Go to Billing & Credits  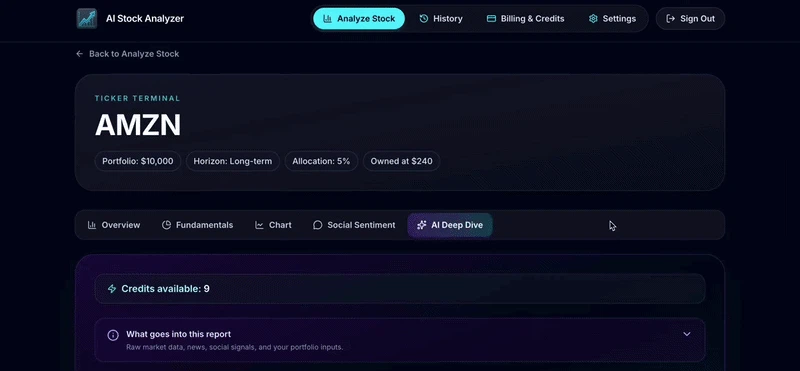(x=526, y=18)
